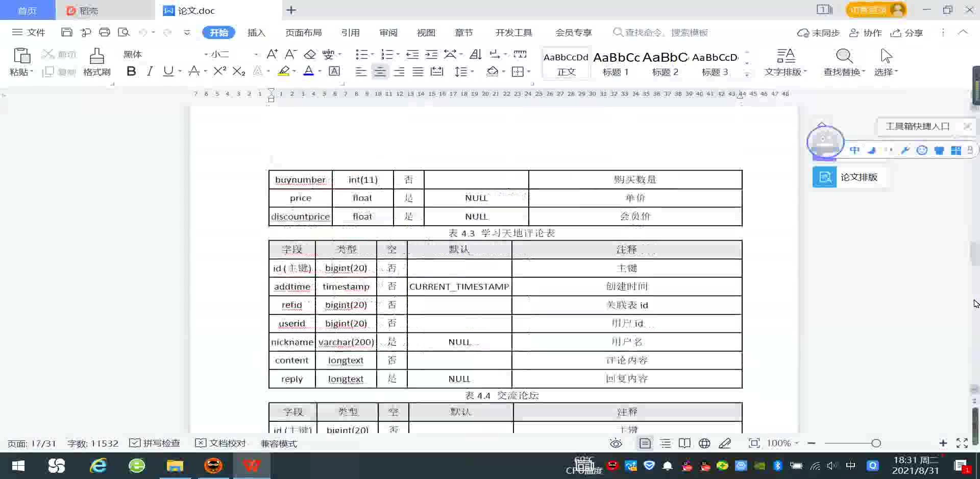The image size is (980, 479).
Task: Click the increase font size icon
Action: click(x=273, y=54)
